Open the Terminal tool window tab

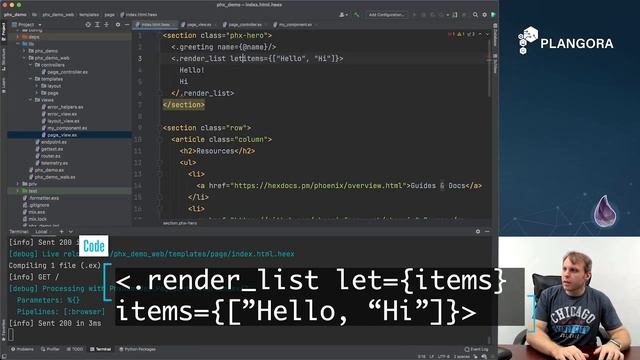[100, 349]
